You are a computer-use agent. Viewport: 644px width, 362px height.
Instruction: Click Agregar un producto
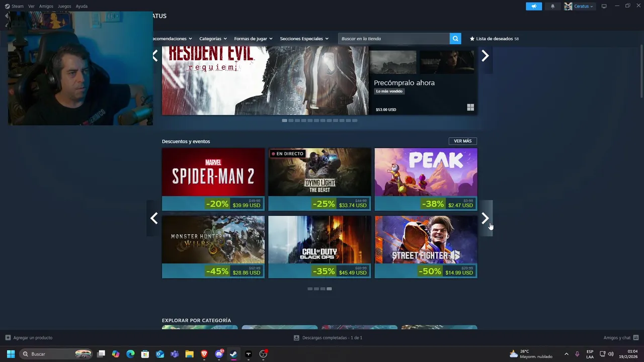click(29, 338)
